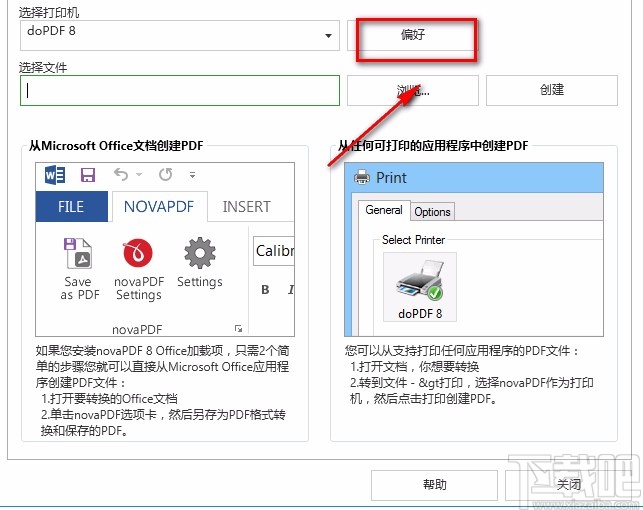Select the NOVAPDF ribbon tab
The image size is (643, 510).
coord(159,207)
